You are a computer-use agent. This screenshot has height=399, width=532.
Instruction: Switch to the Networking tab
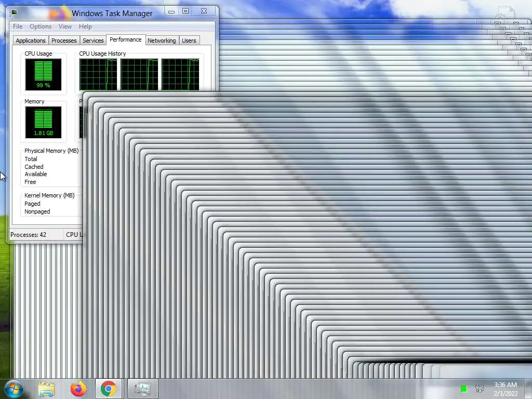tap(162, 41)
